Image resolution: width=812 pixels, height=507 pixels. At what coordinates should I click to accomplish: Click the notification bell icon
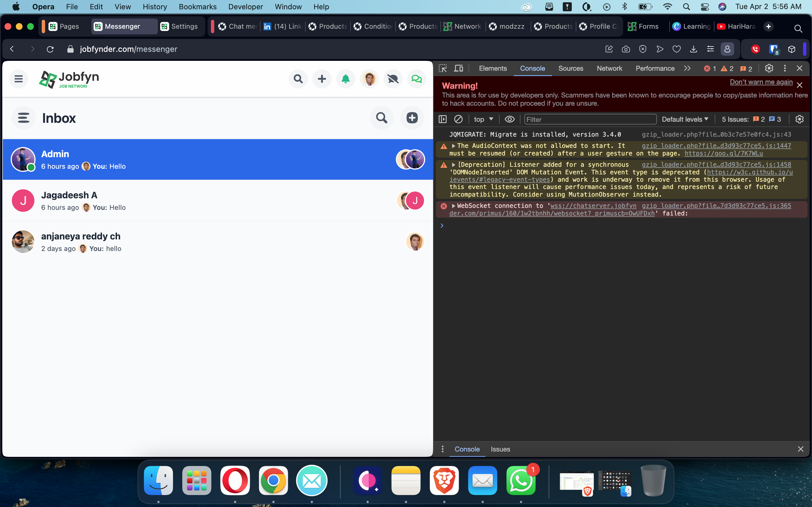pyautogui.click(x=345, y=79)
